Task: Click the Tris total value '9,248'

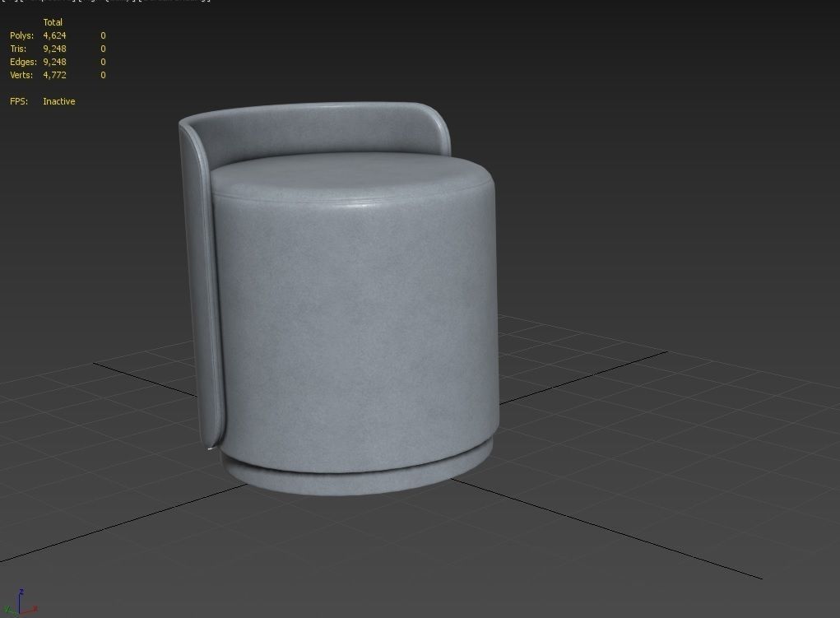Action: [54, 49]
